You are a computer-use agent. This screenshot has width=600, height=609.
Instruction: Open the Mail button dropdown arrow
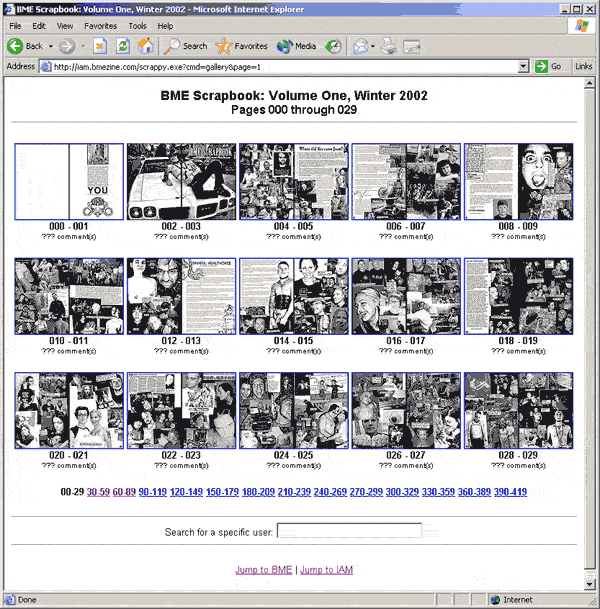click(x=372, y=46)
